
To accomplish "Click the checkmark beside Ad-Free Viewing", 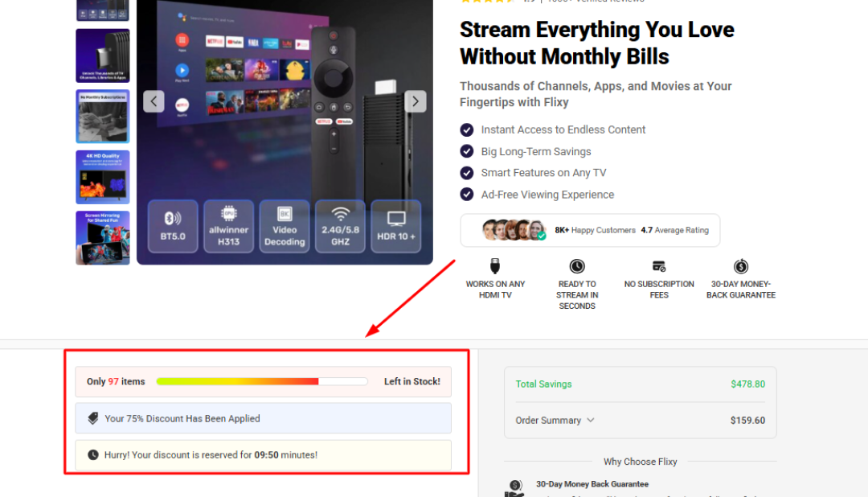I will pos(467,195).
